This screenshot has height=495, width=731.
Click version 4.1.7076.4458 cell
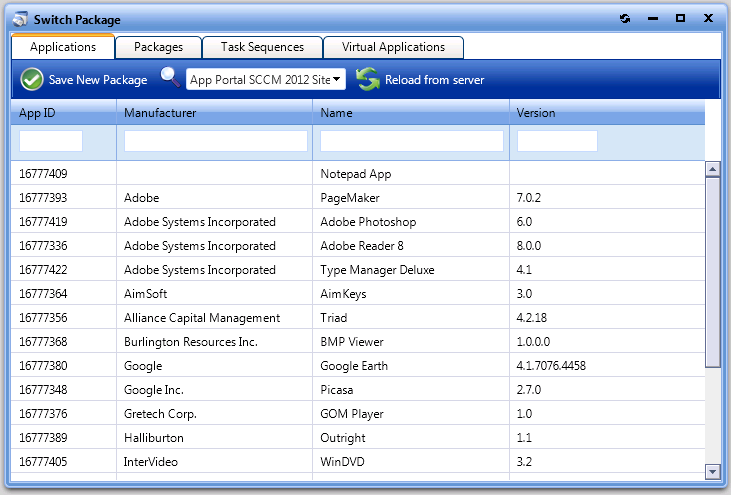(x=607, y=365)
